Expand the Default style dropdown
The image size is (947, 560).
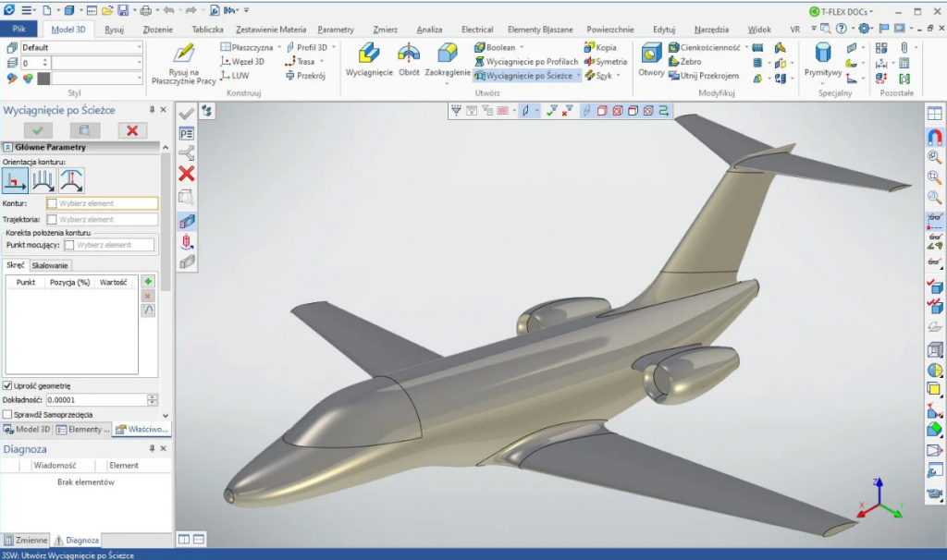(x=139, y=47)
